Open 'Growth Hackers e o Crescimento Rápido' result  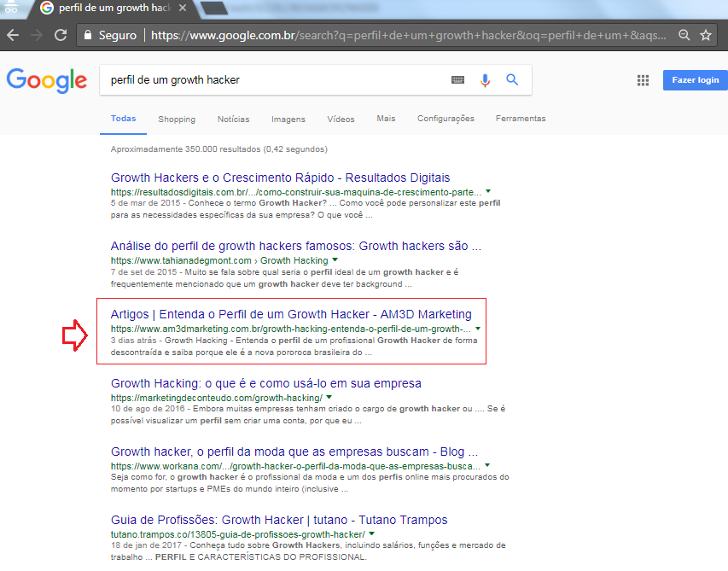281,178
